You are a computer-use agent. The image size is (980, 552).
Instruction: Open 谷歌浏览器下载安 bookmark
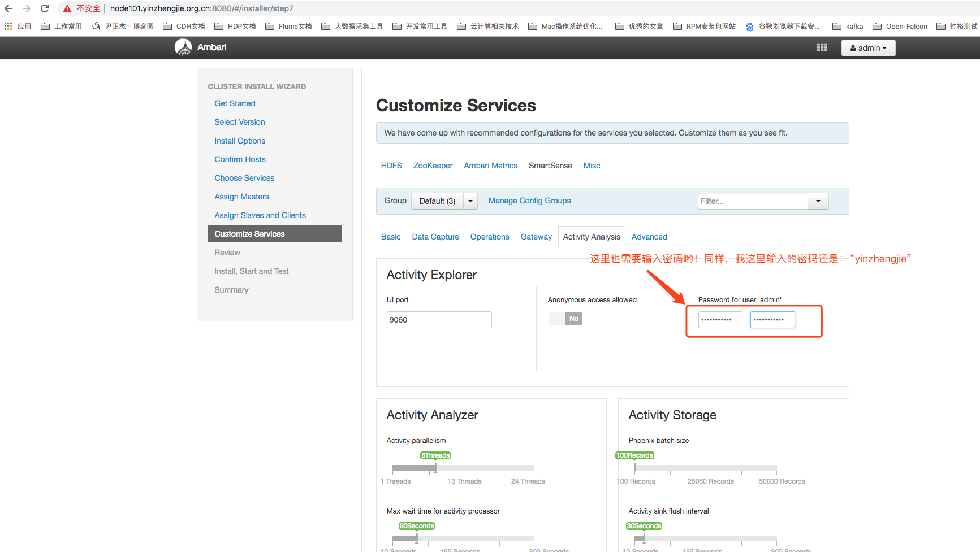pyautogui.click(x=783, y=26)
